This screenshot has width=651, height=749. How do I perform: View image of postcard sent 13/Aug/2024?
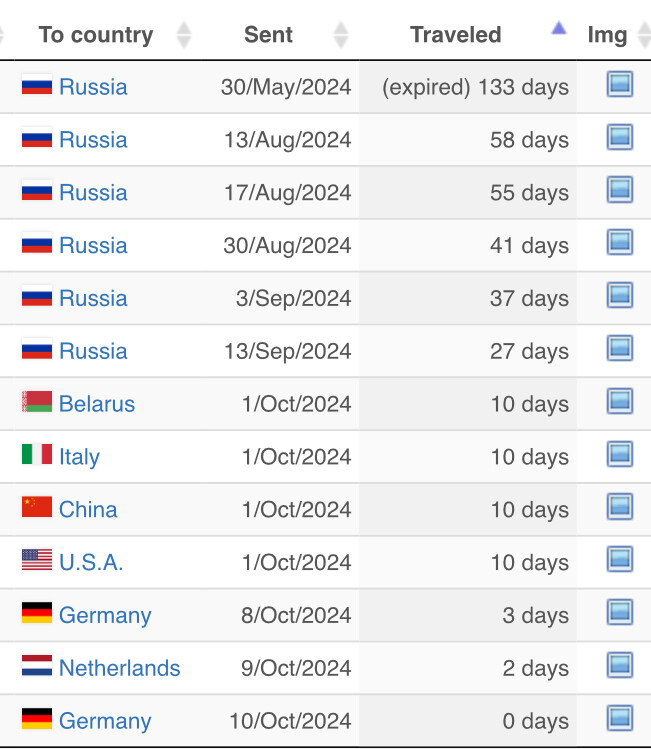[x=620, y=138]
